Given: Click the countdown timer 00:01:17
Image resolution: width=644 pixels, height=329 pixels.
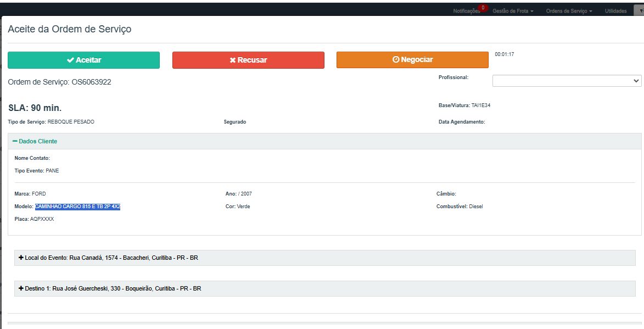Looking at the screenshot, I should pos(505,54).
